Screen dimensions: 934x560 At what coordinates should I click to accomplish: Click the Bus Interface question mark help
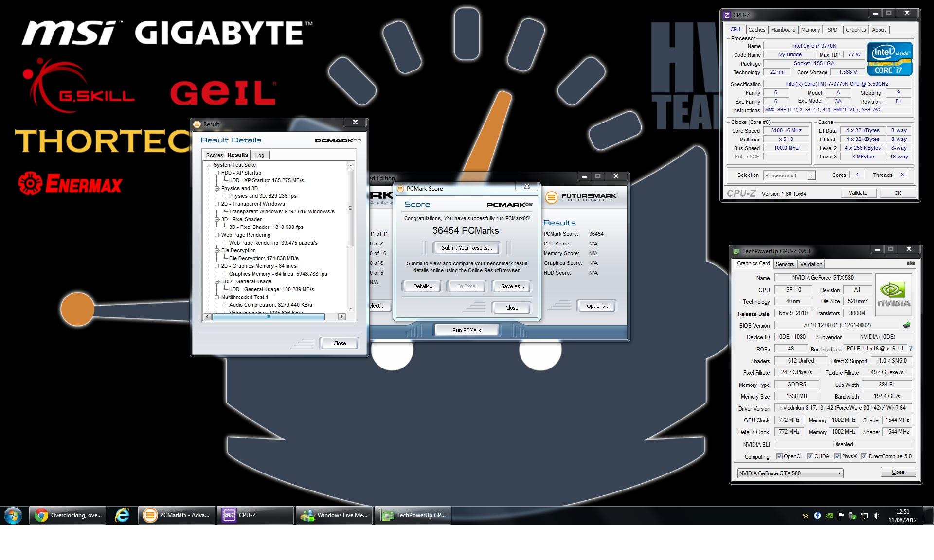(x=911, y=349)
